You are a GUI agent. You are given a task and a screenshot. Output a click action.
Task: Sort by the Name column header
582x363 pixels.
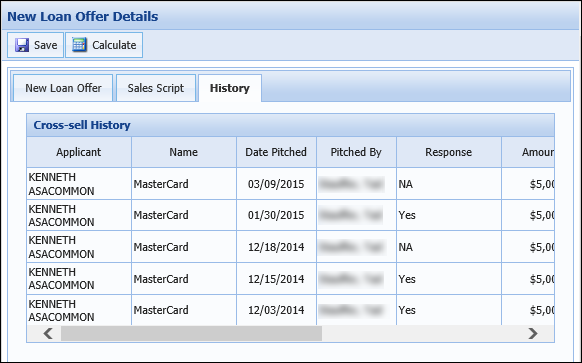click(184, 152)
